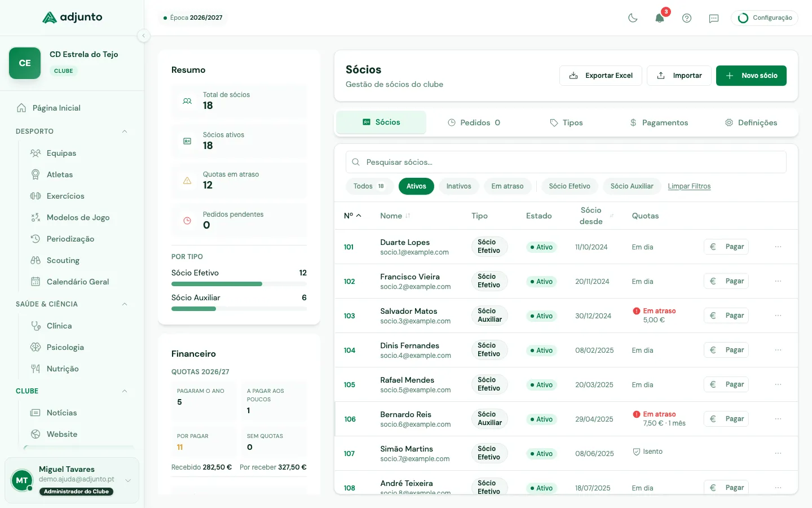Switch to the Tipos tab

coord(566,122)
